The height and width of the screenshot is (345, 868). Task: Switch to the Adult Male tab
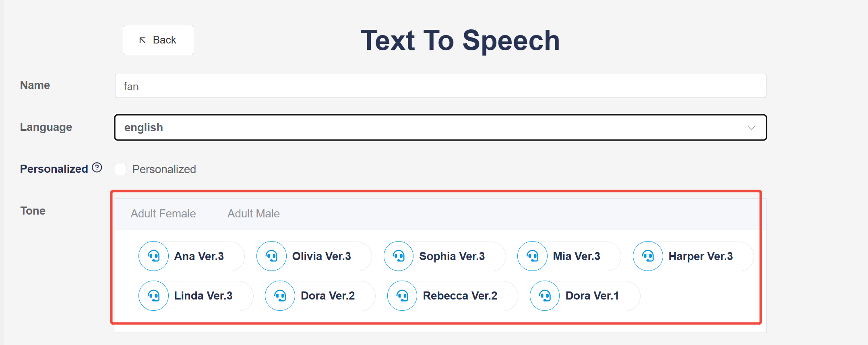(x=253, y=214)
